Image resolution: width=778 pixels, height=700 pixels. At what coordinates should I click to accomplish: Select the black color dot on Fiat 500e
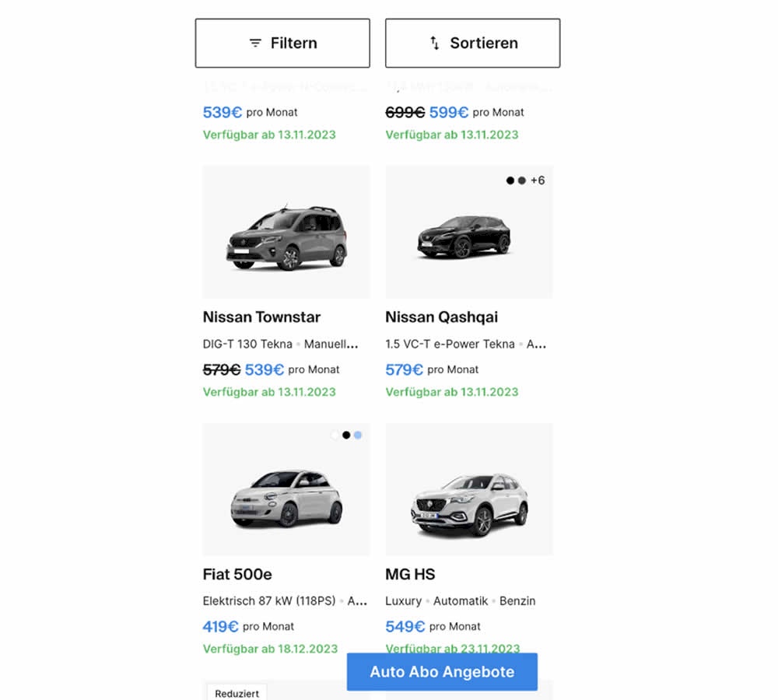346,436
